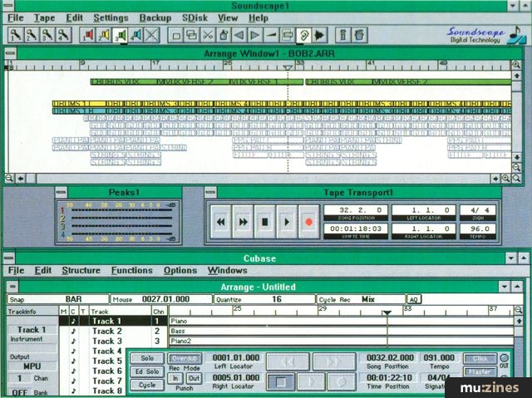Click the scissors cut tool in Soundscape toolbar
Image resolution: width=532 pixels, height=398 pixels.
click(208, 35)
